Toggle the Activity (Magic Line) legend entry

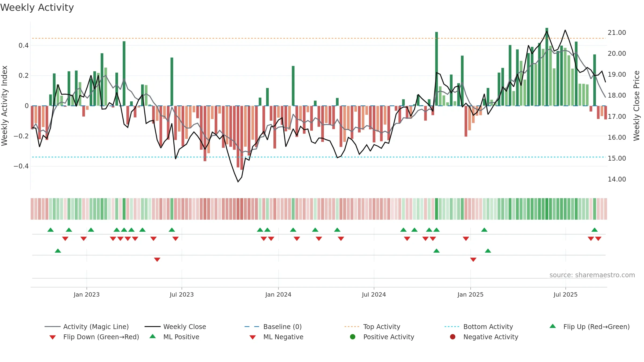tap(87, 327)
